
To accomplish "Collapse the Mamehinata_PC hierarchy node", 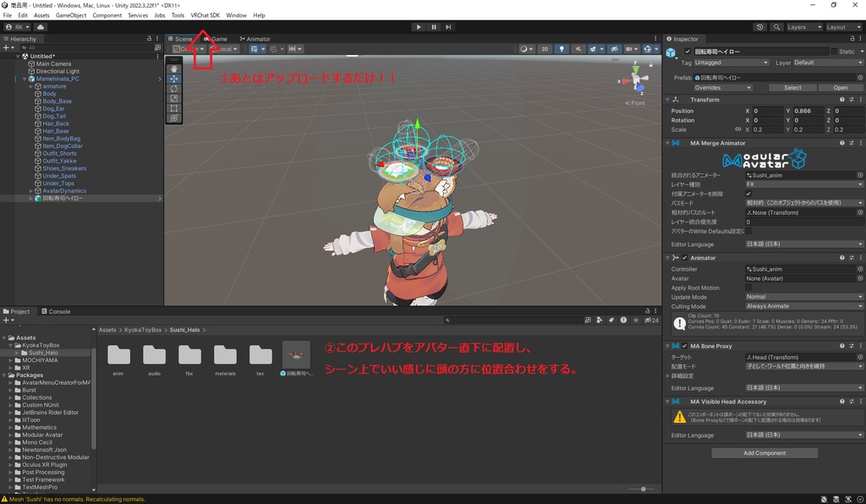I will 25,79.
